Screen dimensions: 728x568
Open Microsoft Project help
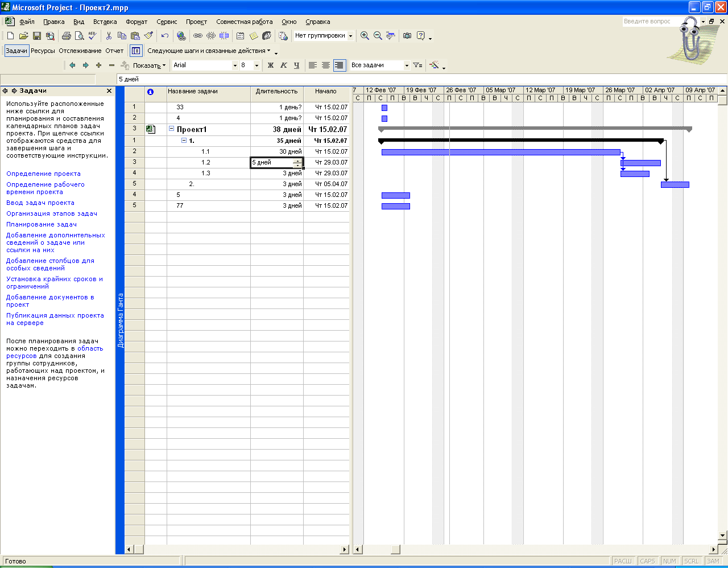coord(421,36)
